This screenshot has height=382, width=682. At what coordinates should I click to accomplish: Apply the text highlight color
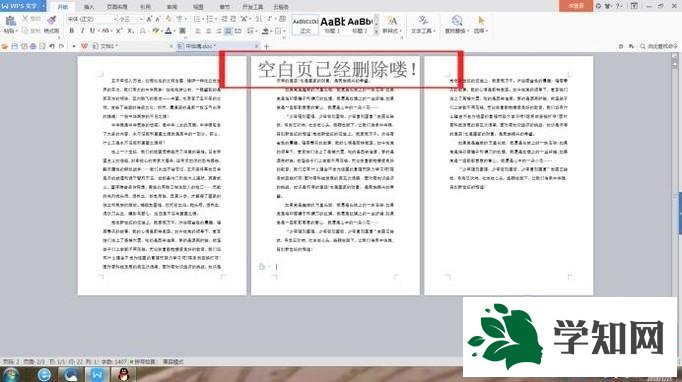[x=155, y=31]
